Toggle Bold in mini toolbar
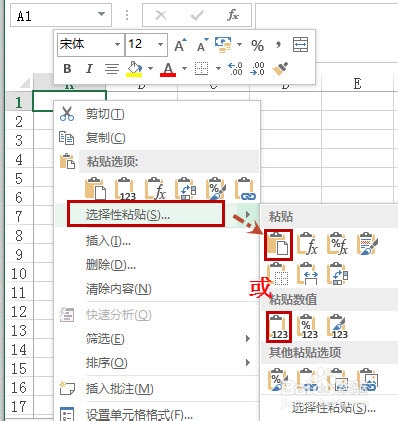This screenshot has width=398, height=421. pyautogui.click(x=67, y=69)
